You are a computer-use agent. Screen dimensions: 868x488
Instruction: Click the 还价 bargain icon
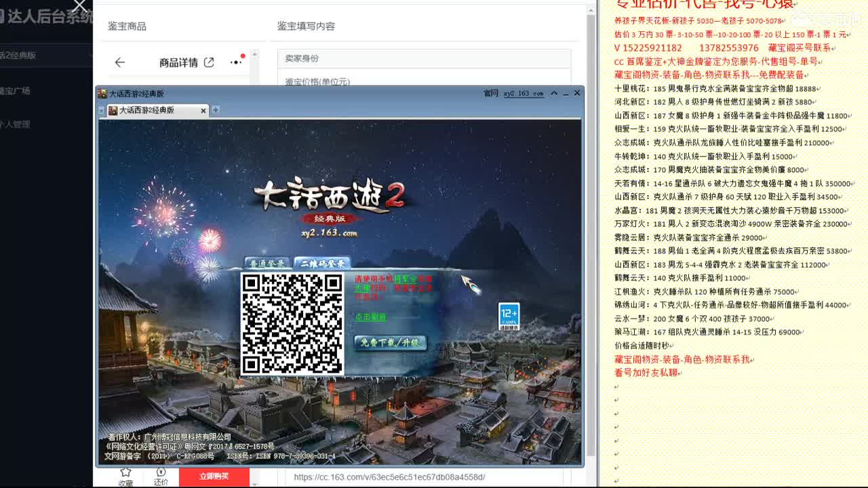pos(161,476)
